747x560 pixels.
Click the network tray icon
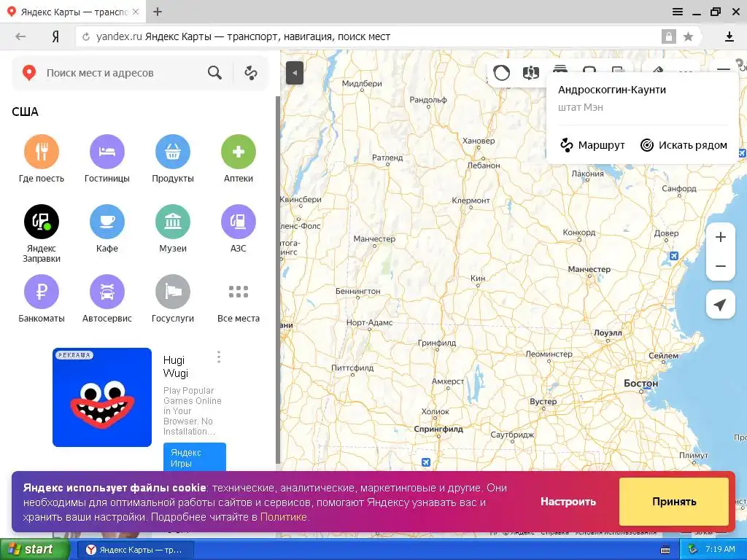click(692, 550)
